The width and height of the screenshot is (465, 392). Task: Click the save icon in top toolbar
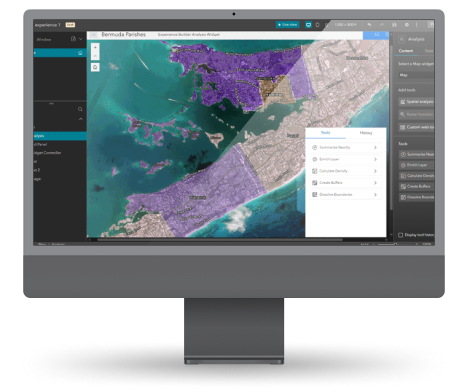pyautogui.click(x=394, y=25)
